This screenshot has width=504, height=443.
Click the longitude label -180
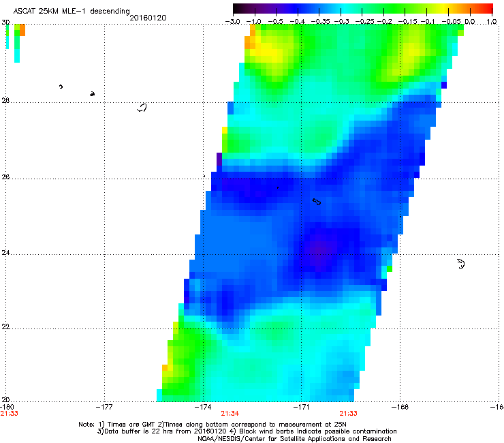tap(7, 407)
